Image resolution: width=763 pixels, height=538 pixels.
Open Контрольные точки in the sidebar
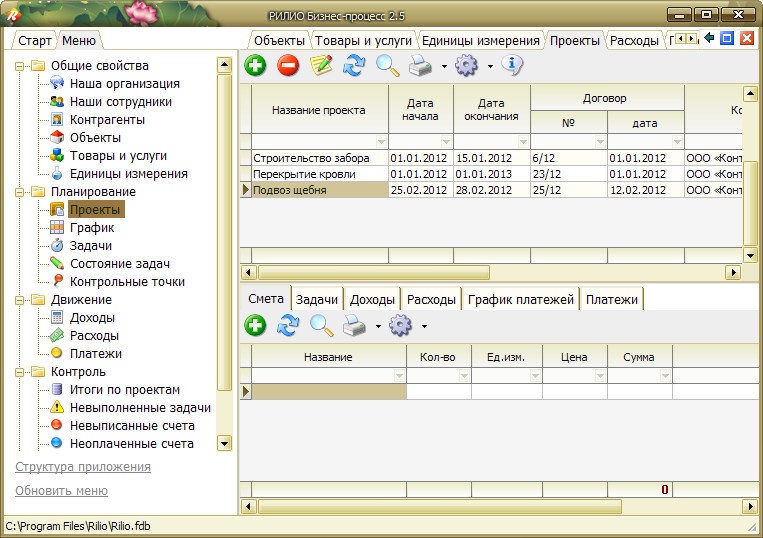(127, 282)
